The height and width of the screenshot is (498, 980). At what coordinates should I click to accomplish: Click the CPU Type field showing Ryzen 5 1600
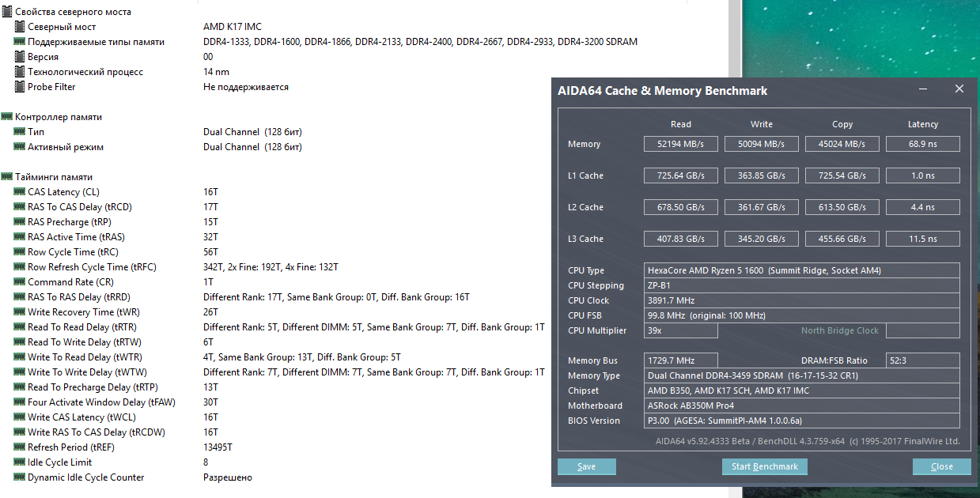click(x=802, y=270)
